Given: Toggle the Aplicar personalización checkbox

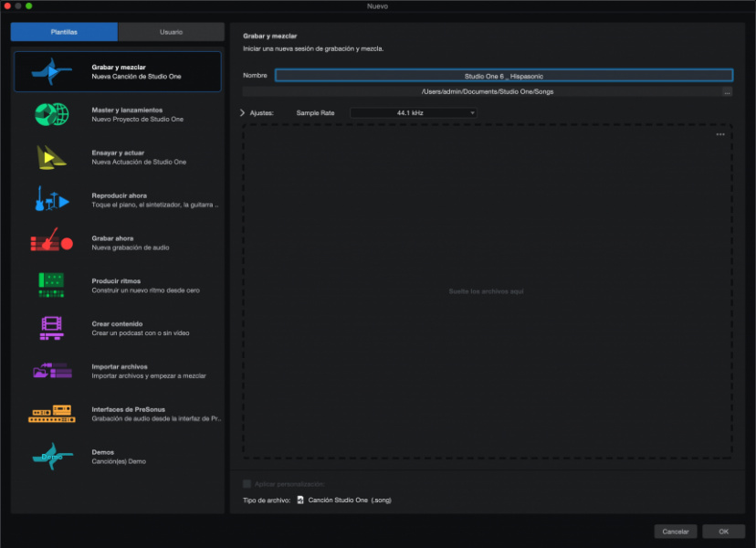Looking at the screenshot, I should [x=247, y=484].
